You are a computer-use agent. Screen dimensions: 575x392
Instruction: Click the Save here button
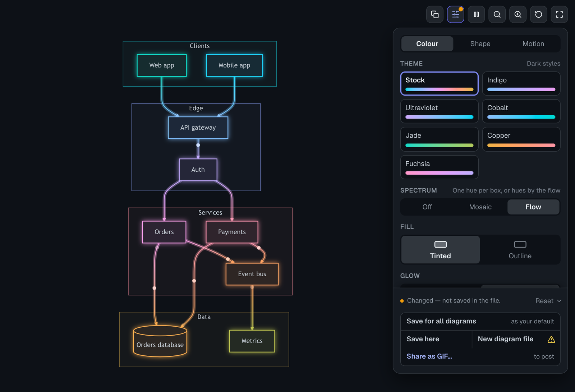pyautogui.click(x=436, y=339)
